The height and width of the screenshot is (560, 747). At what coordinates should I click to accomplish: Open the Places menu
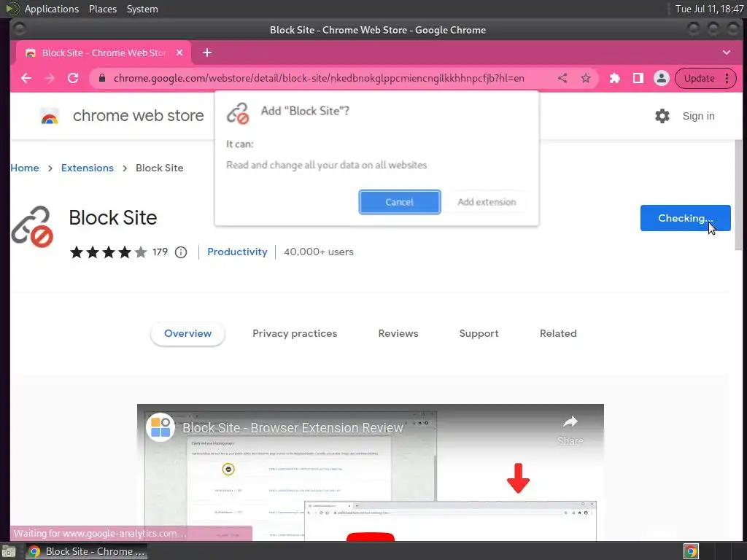point(103,9)
